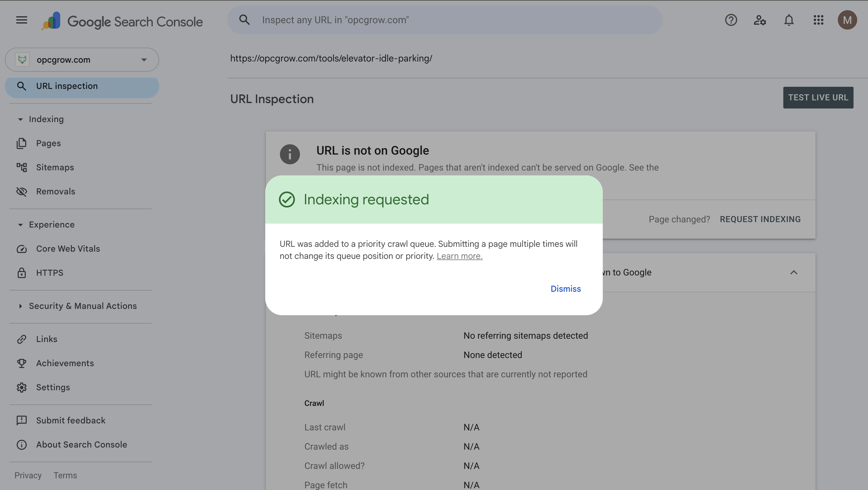Screen dimensions: 868x490
Task: Open Removals in sidebar
Action: tap(55, 191)
